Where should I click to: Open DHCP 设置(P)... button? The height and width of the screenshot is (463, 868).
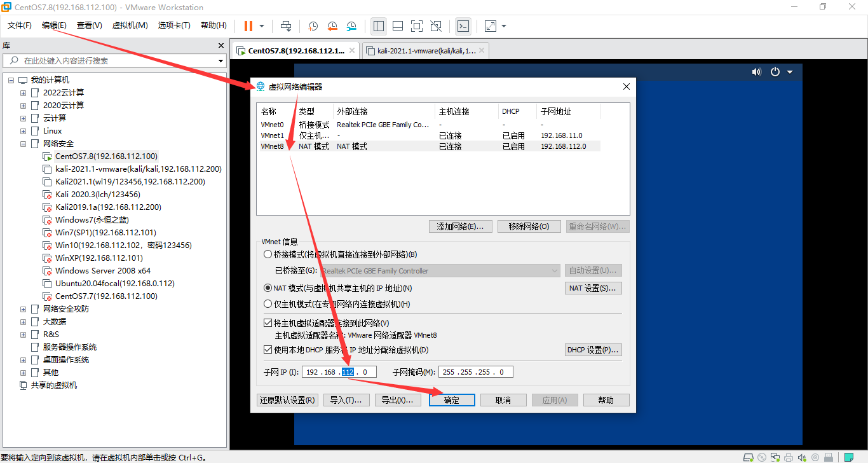(x=593, y=350)
